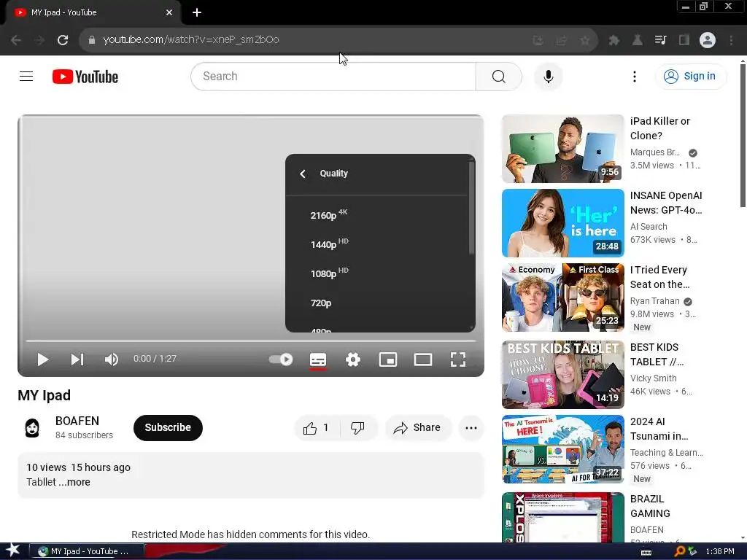This screenshot has width=747, height=560.
Task: Open media control playlist icon in toolbar
Action: [660, 40]
